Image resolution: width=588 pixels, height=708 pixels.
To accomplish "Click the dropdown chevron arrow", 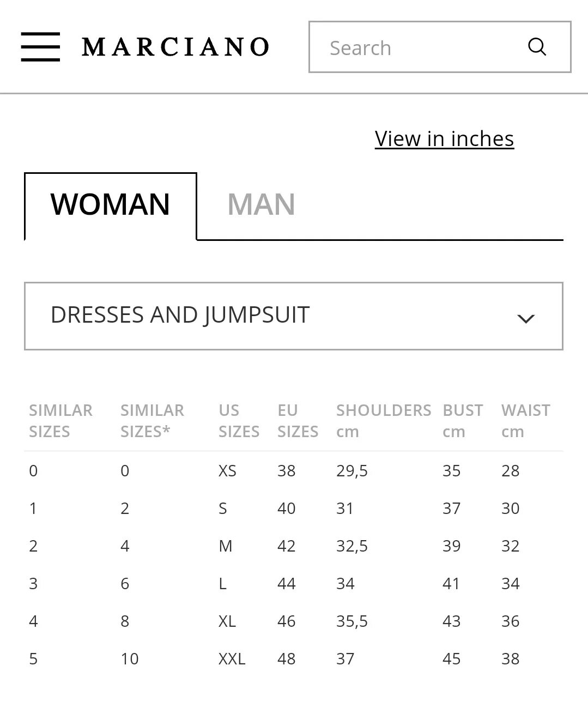I will (525, 318).
